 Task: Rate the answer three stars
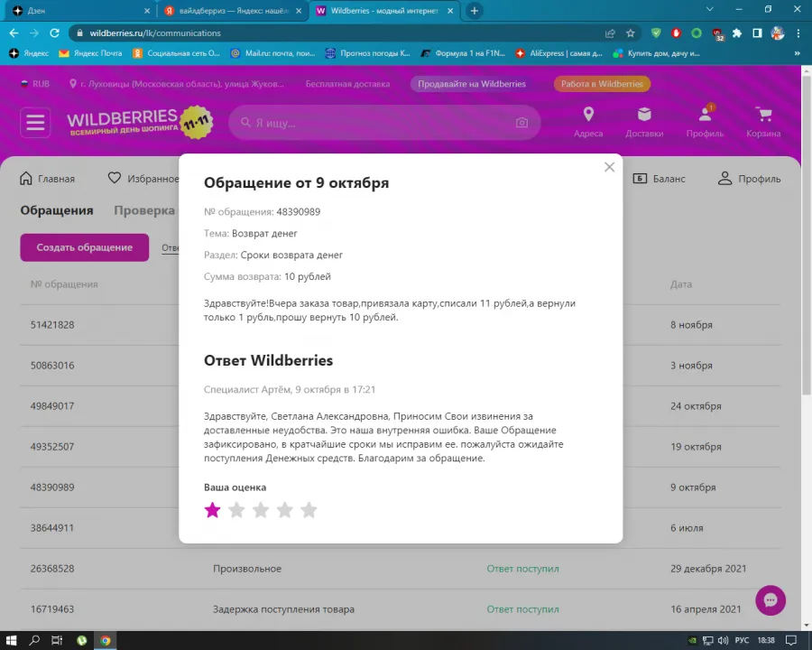point(261,510)
